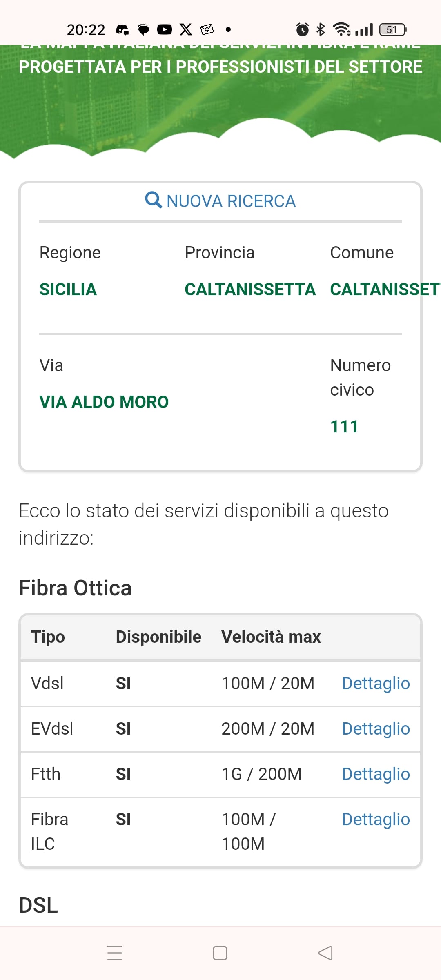Open the Android recent apps menu icon
Viewport: 441px width, 980px height.
coord(115,953)
